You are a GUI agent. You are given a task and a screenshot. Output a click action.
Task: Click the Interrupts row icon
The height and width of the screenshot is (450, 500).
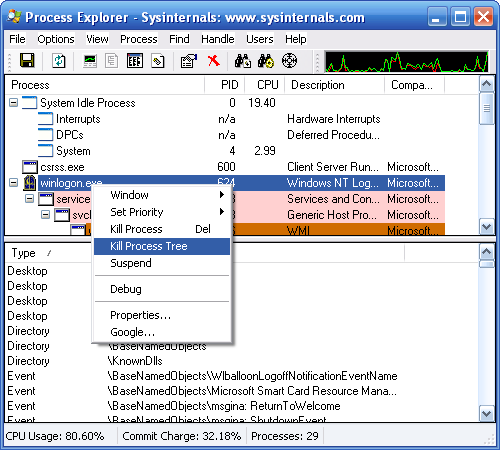(45, 119)
